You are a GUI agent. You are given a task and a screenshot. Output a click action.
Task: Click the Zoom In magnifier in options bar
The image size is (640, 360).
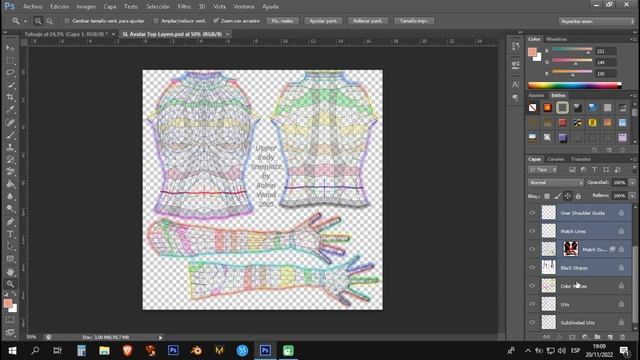tap(38, 21)
